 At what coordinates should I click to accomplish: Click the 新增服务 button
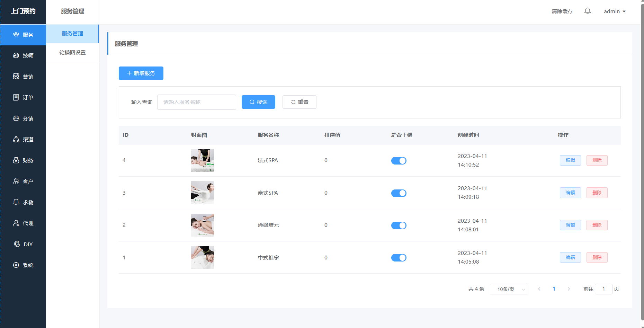(141, 73)
